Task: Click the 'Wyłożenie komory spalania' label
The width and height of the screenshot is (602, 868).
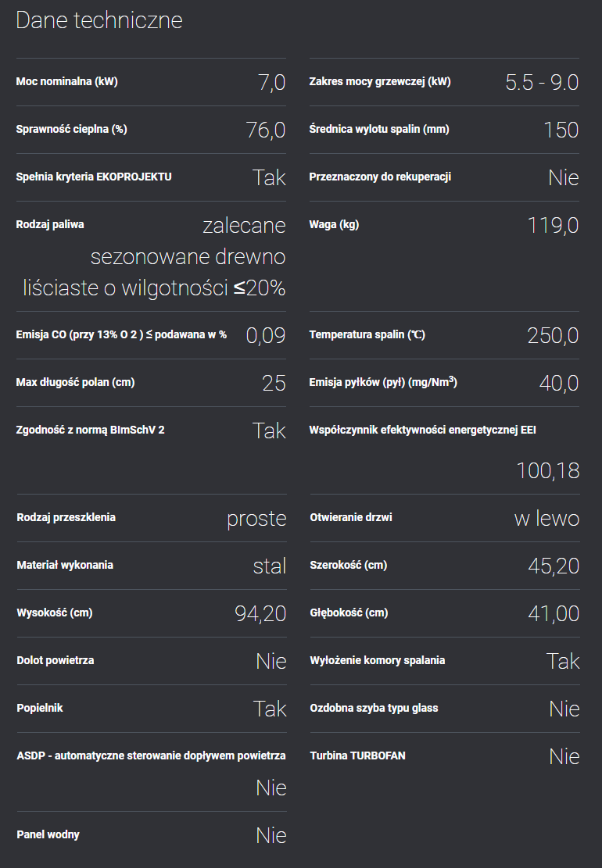Action: 378,660
